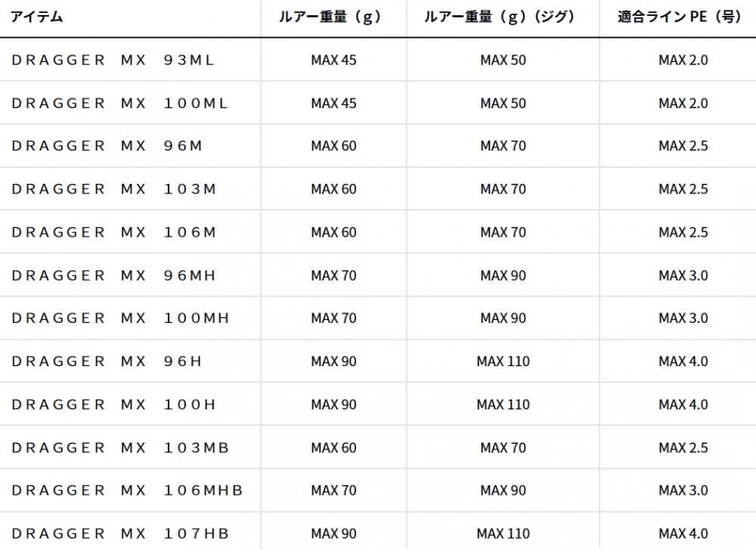Select the DRAGGER MX 100ML item name
Viewport: 756px width, 550px height.
tap(119, 103)
